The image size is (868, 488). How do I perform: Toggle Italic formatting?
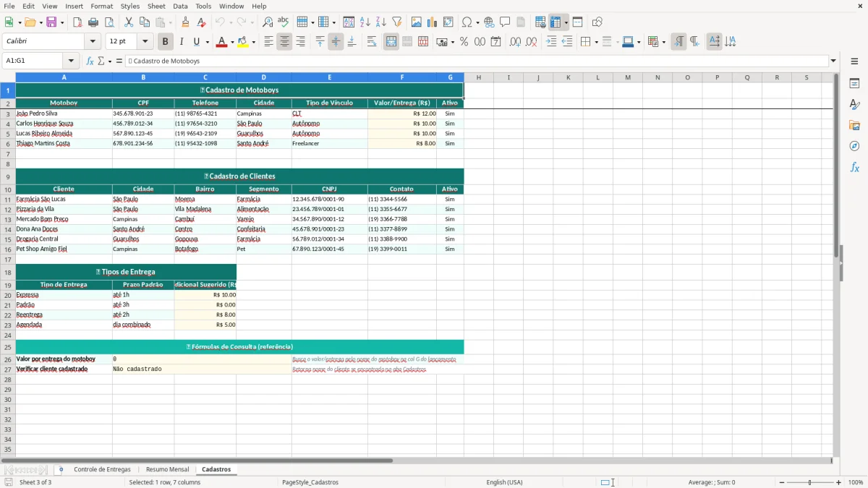pos(181,42)
